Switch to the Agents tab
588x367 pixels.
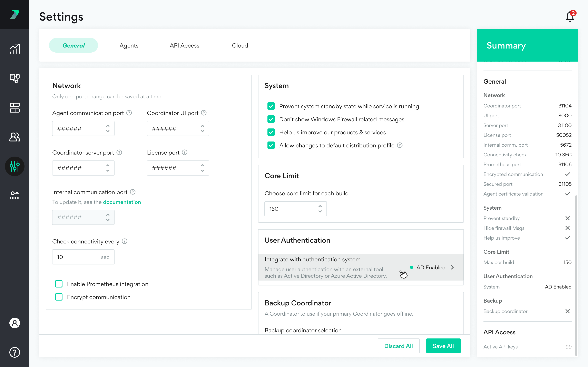coord(129,45)
